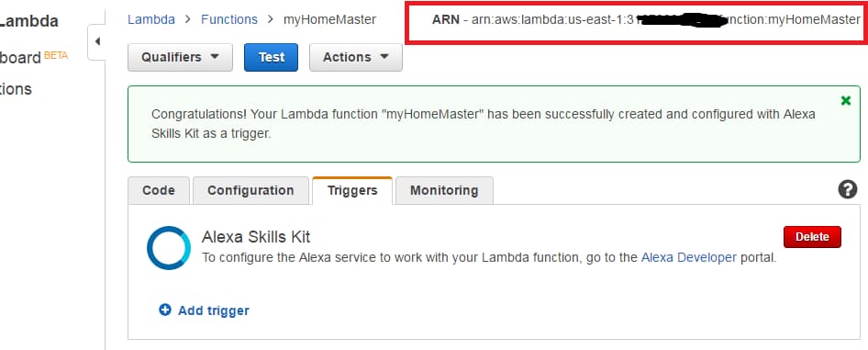Expand the Qualifiers dropdown
The width and height of the screenshot is (868, 350).
click(180, 57)
